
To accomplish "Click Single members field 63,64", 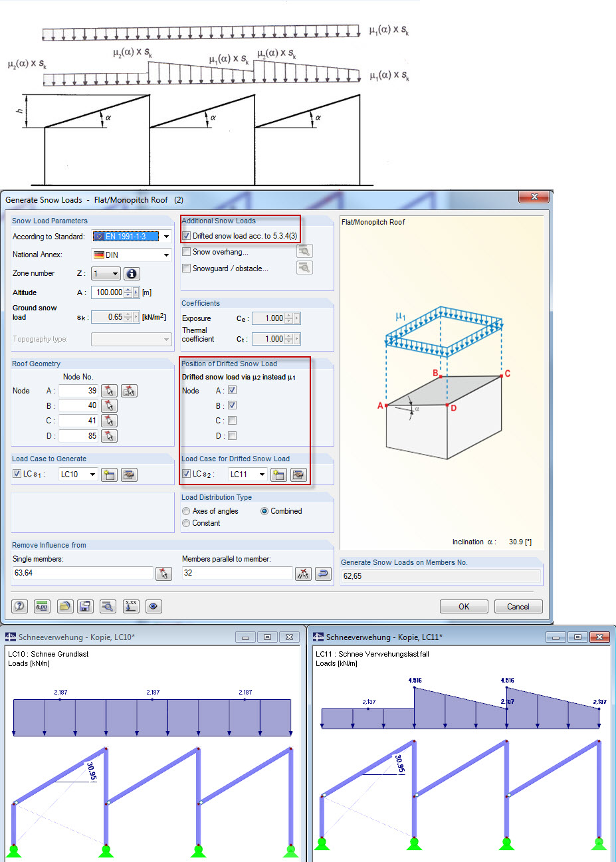I will 82,573.
